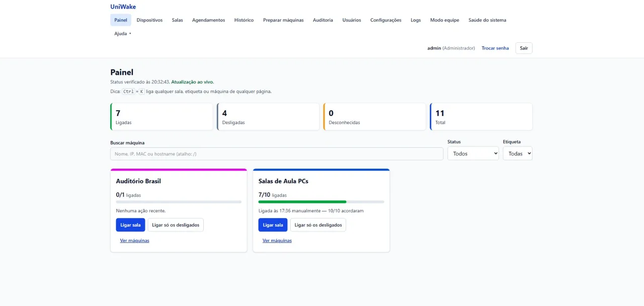Open Ver máquinas for Salas de Aula PCs

click(x=277, y=241)
